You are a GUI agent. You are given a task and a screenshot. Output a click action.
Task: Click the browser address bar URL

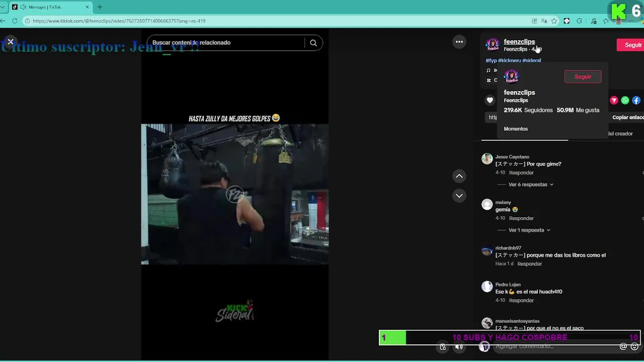[119, 21]
